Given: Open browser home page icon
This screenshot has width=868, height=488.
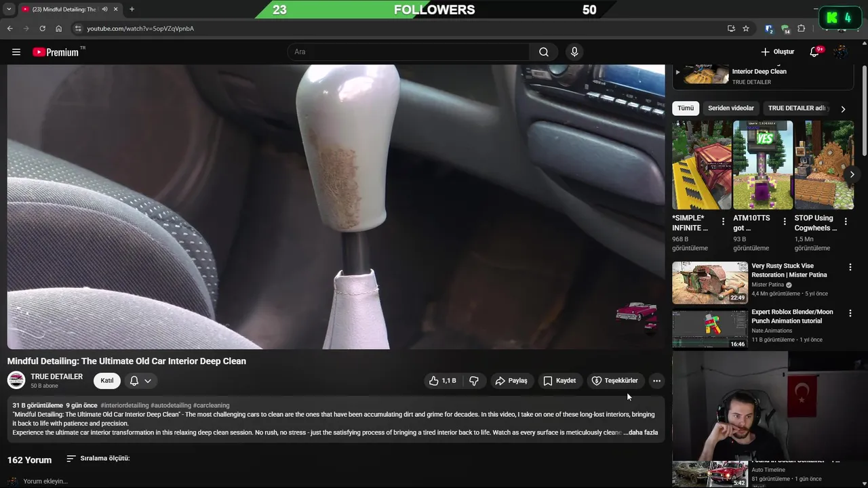Looking at the screenshot, I should 58,28.
